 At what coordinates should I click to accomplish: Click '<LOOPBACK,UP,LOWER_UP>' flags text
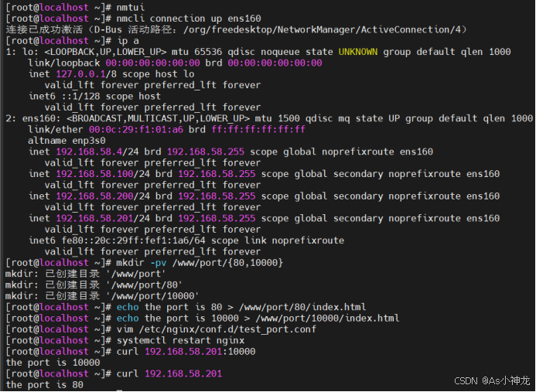105,52
